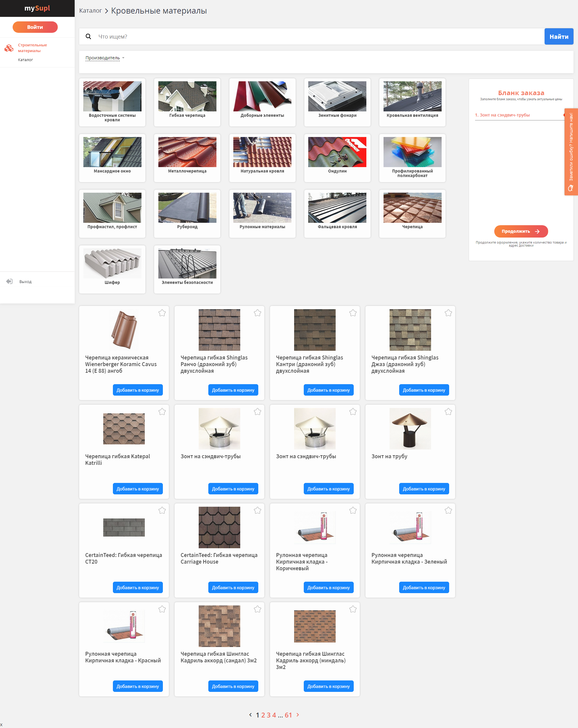Open Гибкая черепица category

point(187,102)
